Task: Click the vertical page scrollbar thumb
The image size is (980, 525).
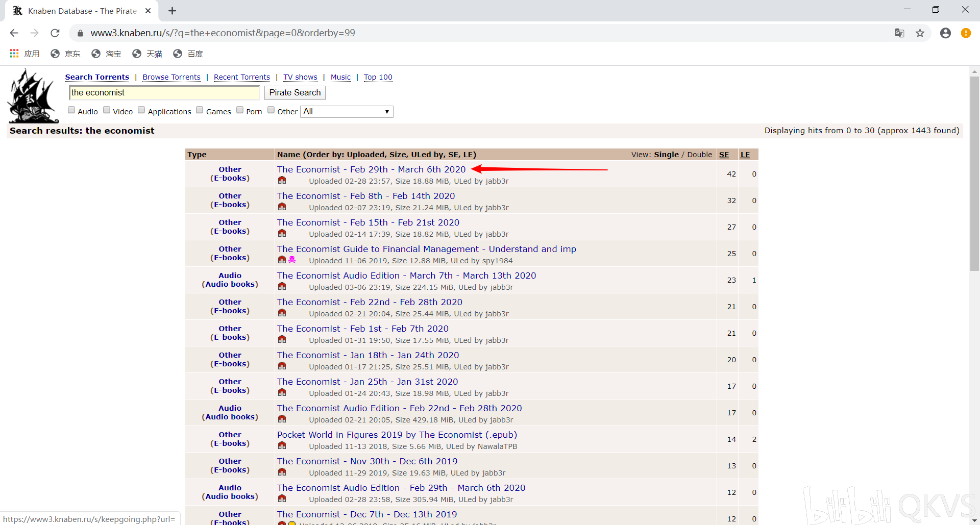Action: coord(974,173)
